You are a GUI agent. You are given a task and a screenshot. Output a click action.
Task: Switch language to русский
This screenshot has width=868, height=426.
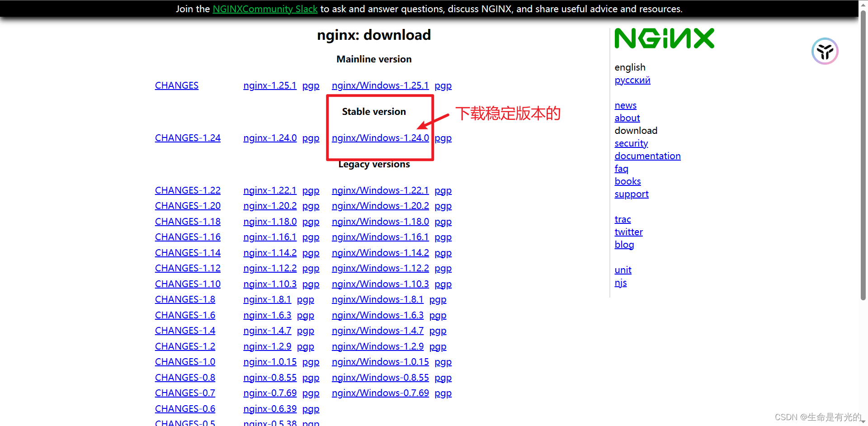(x=632, y=80)
